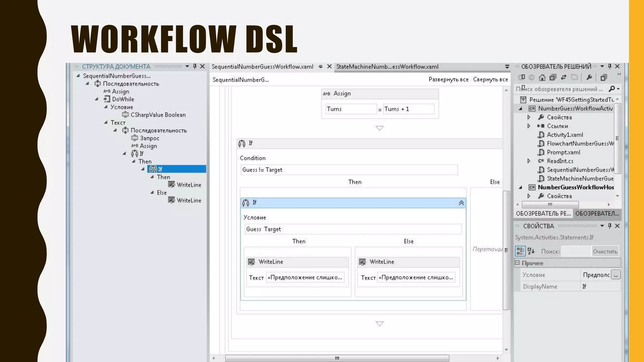This screenshot has height=362, width=644.
Task: Collapse the Else node in outline tree
Action: tap(152, 192)
